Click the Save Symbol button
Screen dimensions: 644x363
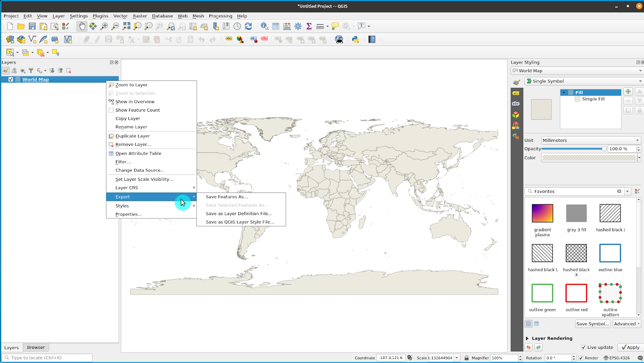pos(592,324)
